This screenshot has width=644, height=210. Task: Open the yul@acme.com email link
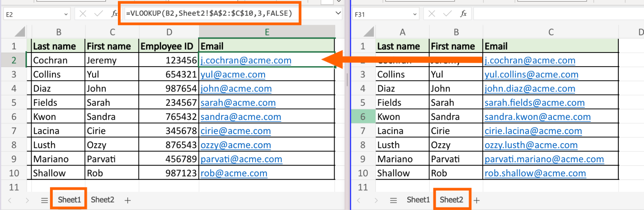pos(233,75)
